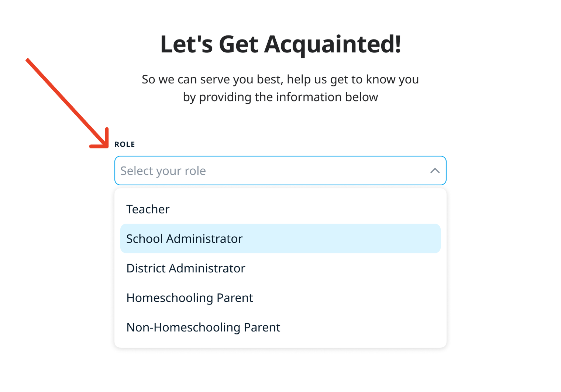
Task: Choose the Non-Homeschooling Parent option
Action: 203,327
